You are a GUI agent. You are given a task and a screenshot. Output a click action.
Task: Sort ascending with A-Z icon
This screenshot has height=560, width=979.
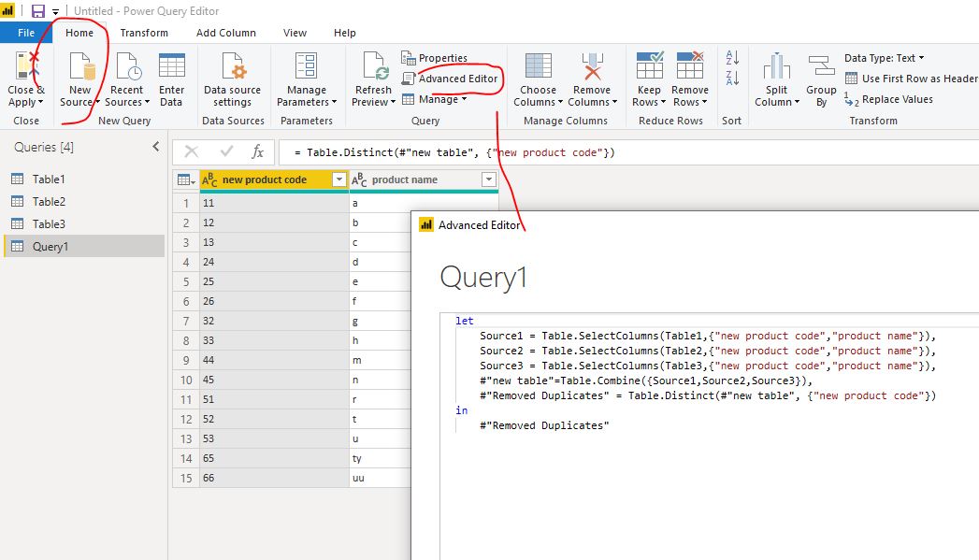(x=732, y=57)
